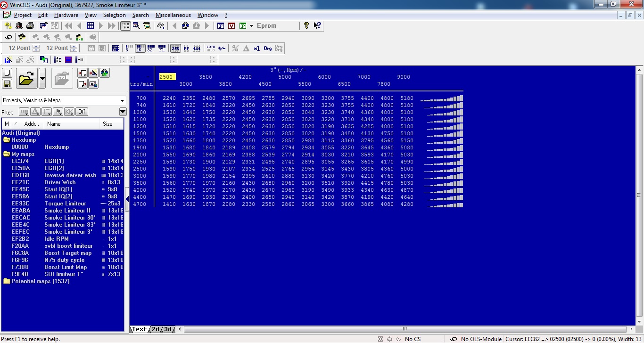Open project using the yellow folder icon

(x=27, y=78)
